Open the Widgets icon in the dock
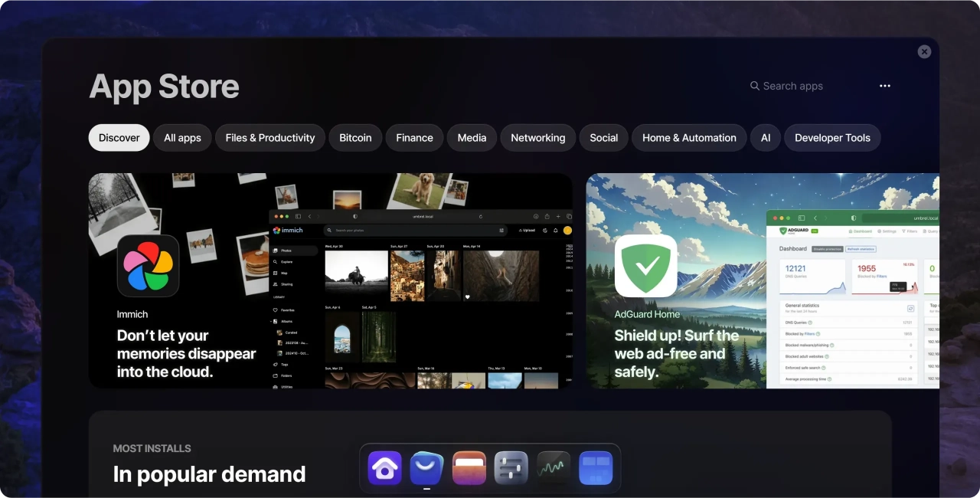The width and height of the screenshot is (980, 498). [595, 468]
